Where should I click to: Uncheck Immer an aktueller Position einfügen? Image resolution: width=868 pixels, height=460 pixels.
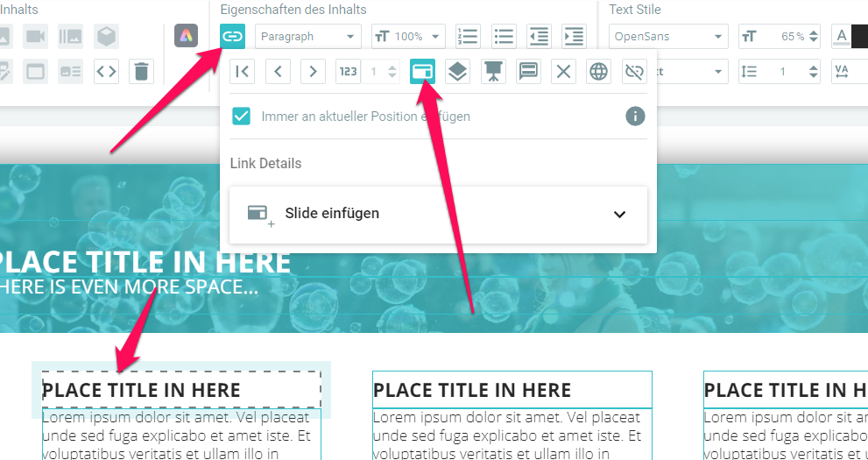click(x=242, y=117)
